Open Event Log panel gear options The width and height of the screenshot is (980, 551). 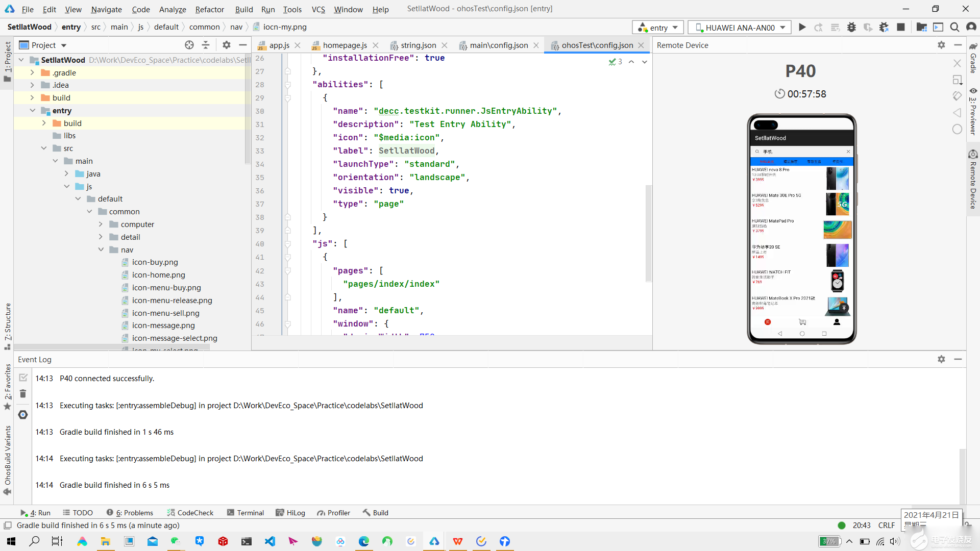[941, 359]
